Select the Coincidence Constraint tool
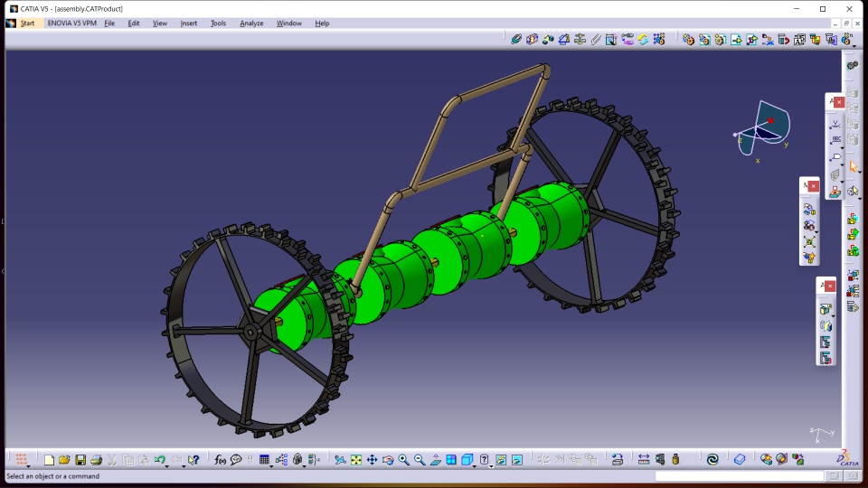Image resolution: width=868 pixels, height=488 pixels. tap(516, 39)
